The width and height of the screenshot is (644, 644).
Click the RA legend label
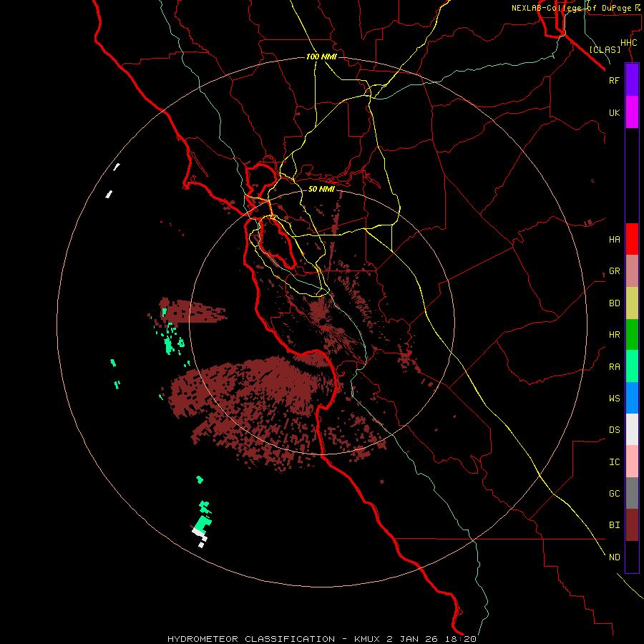tap(614, 367)
